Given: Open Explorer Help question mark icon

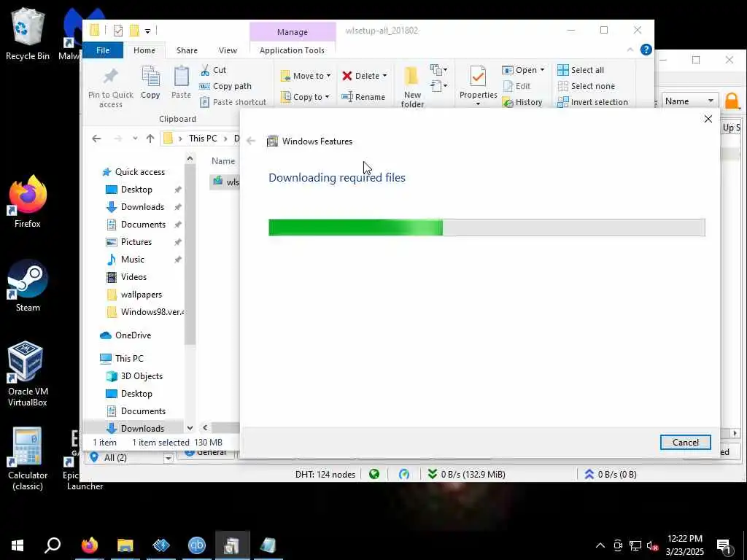Looking at the screenshot, I should click(646, 50).
